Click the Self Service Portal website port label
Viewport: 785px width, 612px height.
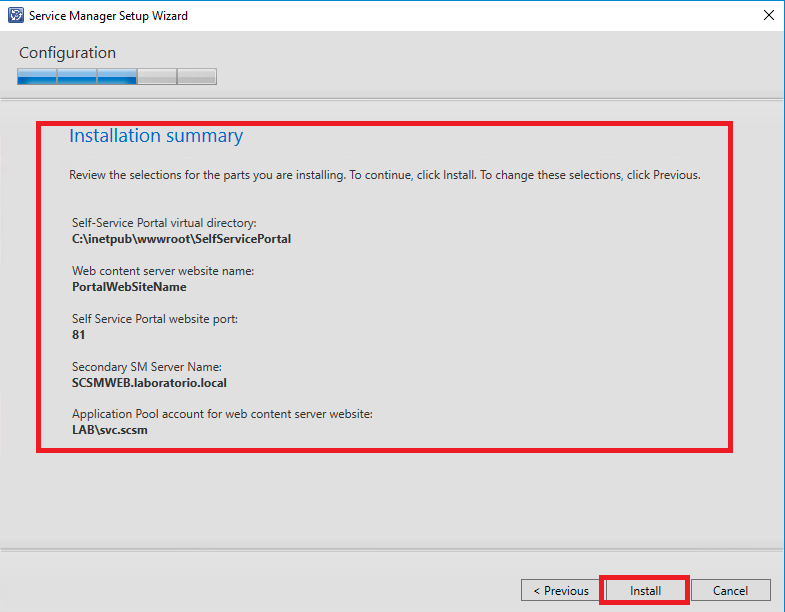click(x=155, y=319)
